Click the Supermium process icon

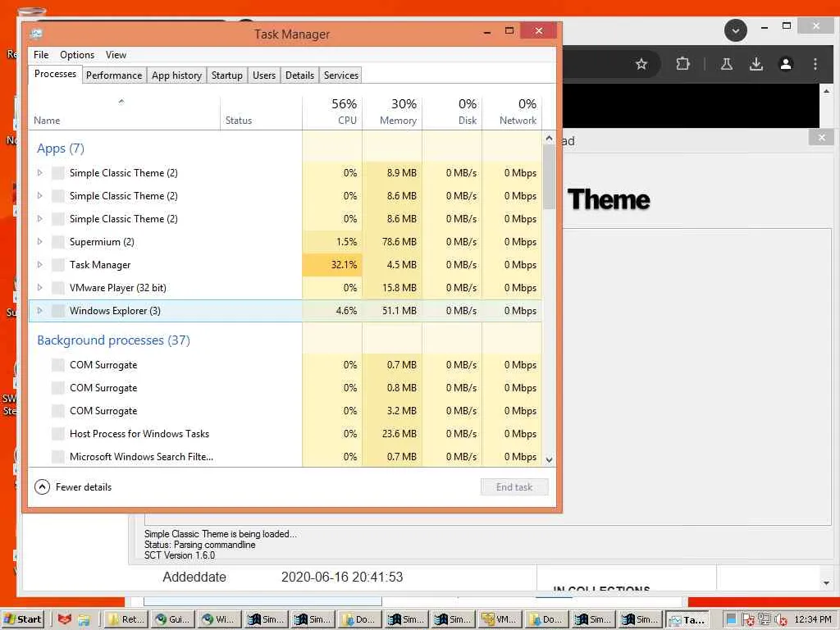click(58, 242)
